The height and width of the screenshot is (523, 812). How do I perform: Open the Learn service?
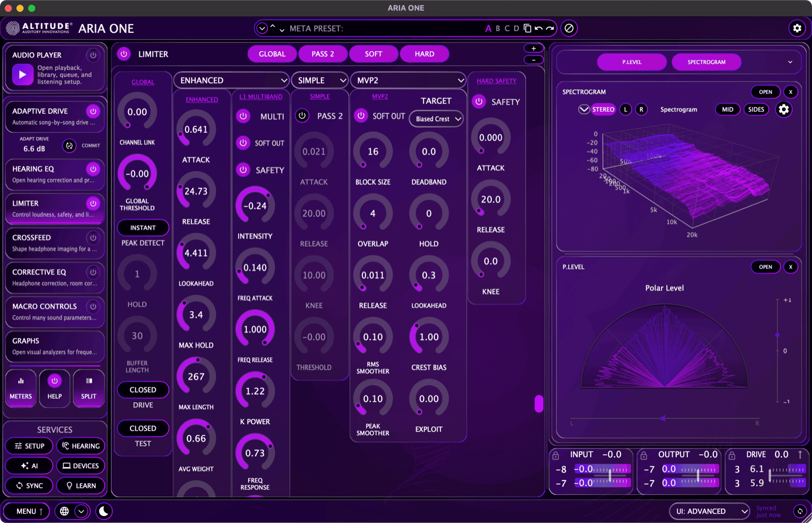[x=80, y=485]
